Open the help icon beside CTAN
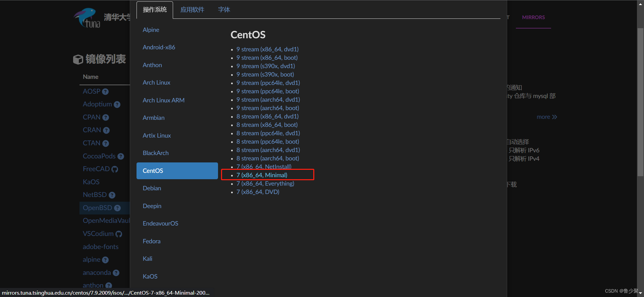The image size is (644, 297). coord(106,144)
